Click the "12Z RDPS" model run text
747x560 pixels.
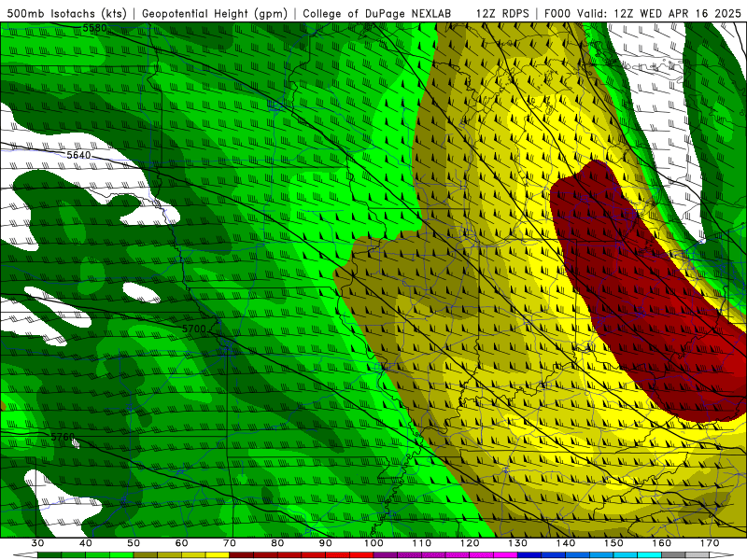coord(502,13)
